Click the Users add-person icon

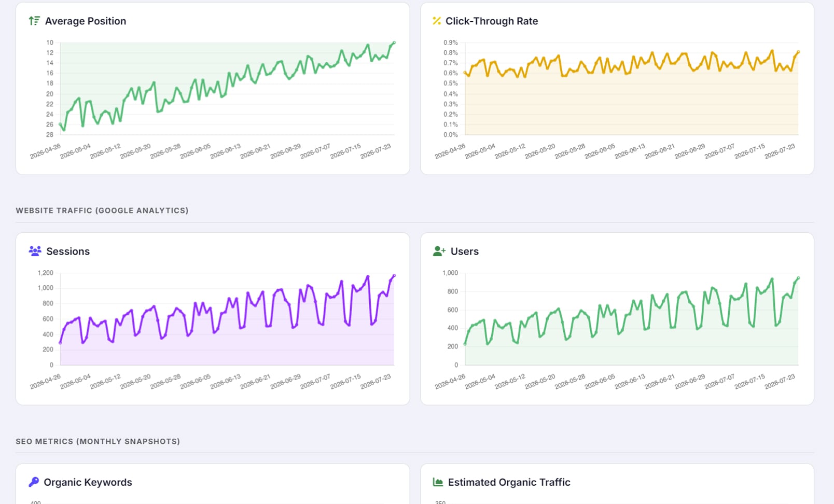(439, 251)
